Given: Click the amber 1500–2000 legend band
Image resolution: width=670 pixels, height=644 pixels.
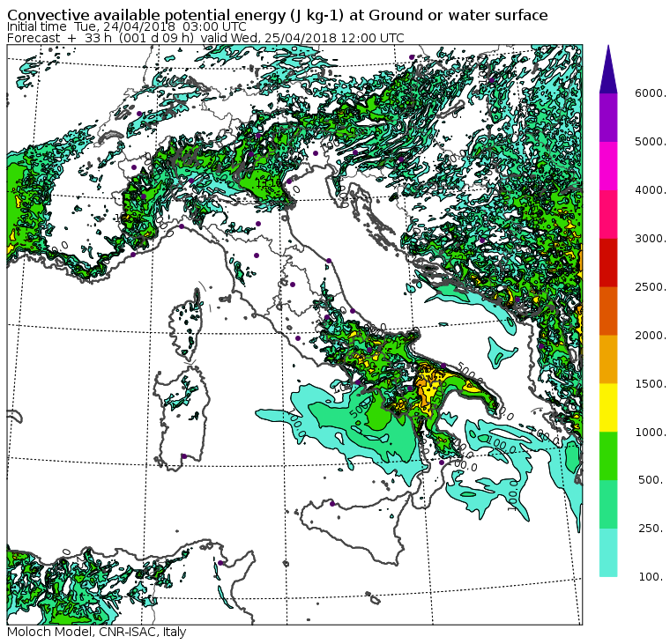Looking at the screenshot, I should pos(608,359).
